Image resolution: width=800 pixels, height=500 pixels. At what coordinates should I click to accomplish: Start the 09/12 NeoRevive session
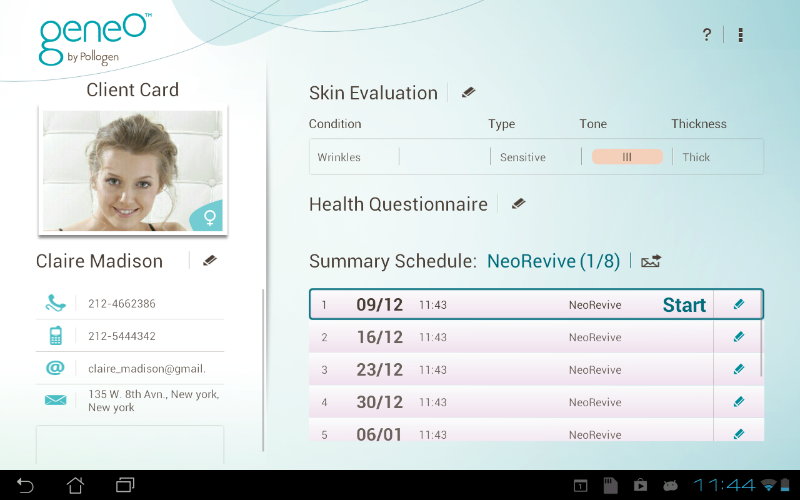[x=684, y=305]
